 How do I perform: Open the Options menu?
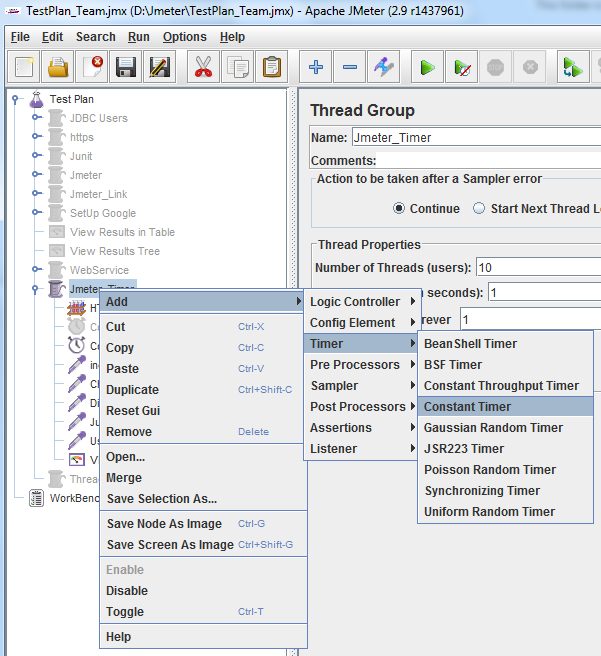pyautogui.click(x=184, y=37)
